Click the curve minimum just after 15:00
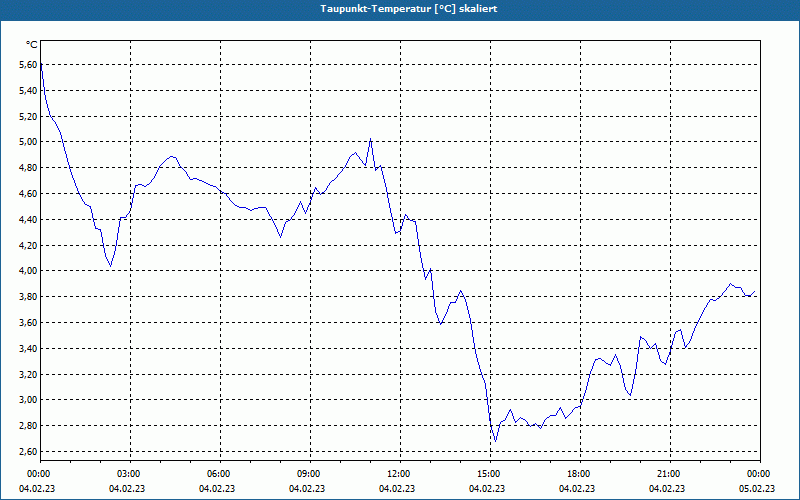 point(495,441)
